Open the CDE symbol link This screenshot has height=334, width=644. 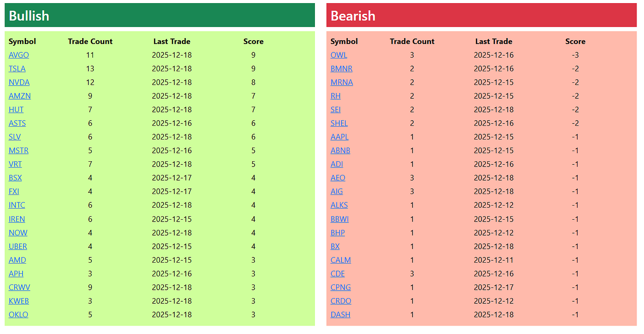pyautogui.click(x=338, y=274)
